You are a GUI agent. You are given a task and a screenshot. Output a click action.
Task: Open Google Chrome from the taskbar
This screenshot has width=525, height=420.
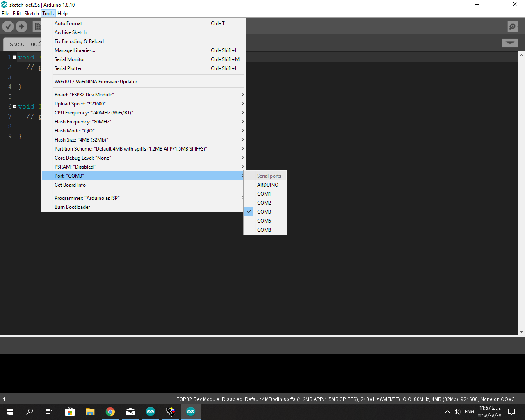[x=110, y=412]
